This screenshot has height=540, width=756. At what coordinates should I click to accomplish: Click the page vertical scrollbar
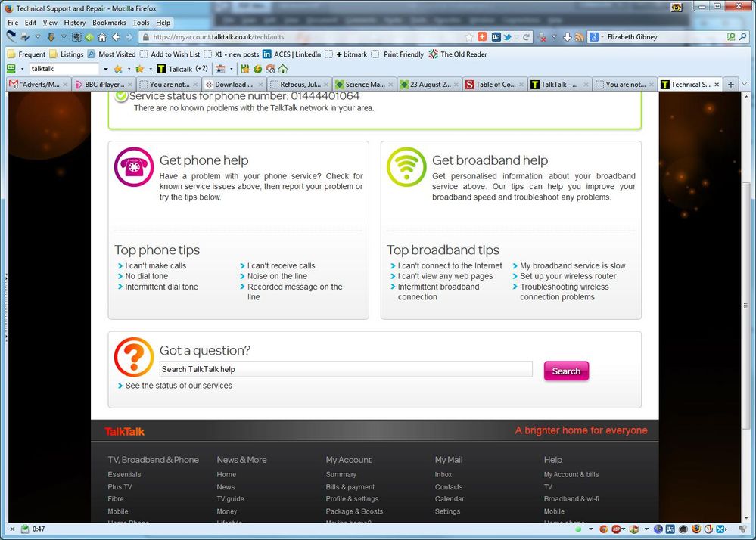(x=746, y=306)
